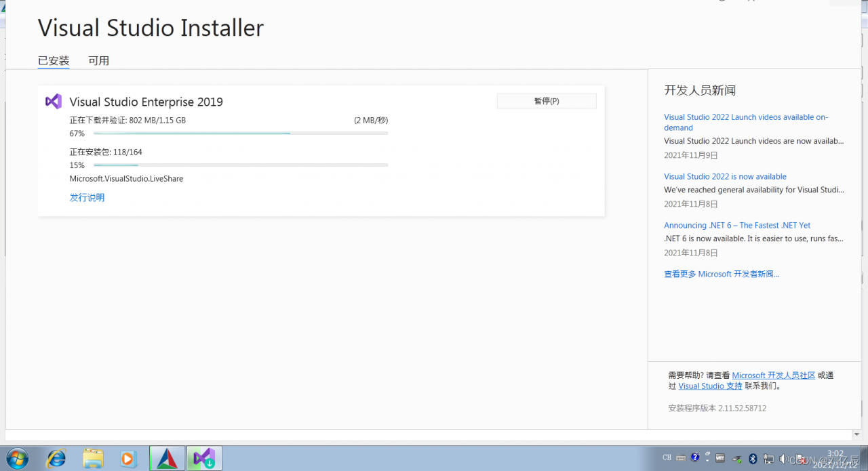This screenshot has height=471, width=868.
Task: Open Windows Explorer folder in taskbar
Action: click(93, 459)
